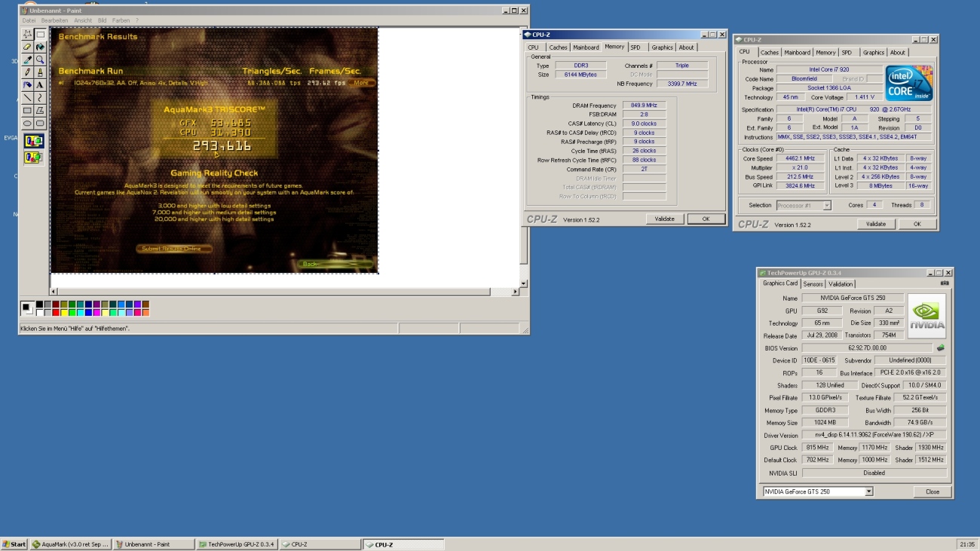This screenshot has height=551, width=980.
Task: Activate the Magnifier tool in Paint
Action: 40,60
